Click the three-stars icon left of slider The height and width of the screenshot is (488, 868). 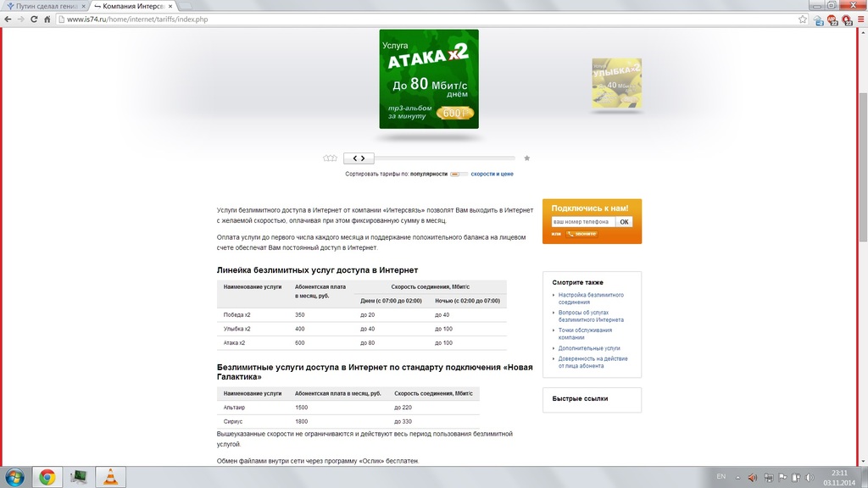click(x=330, y=158)
